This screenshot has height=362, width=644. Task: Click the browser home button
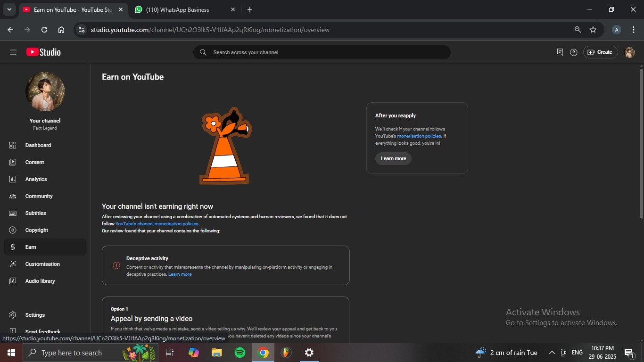click(61, 30)
